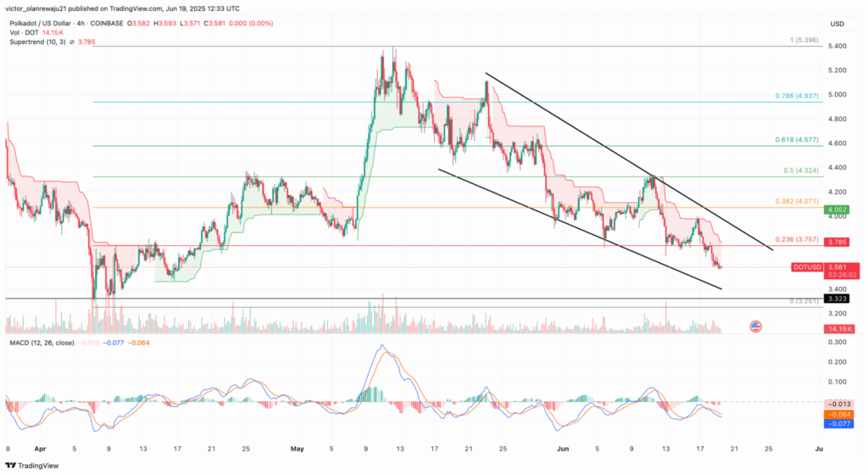Image resolution: width=868 pixels, height=475 pixels.
Task: Click the Fibonacci label 0.786 (4.937)
Action: click(x=797, y=96)
